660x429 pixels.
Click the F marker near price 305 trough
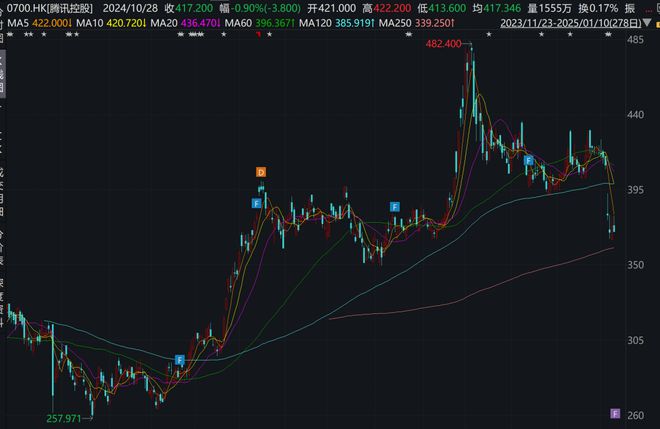(180, 360)
